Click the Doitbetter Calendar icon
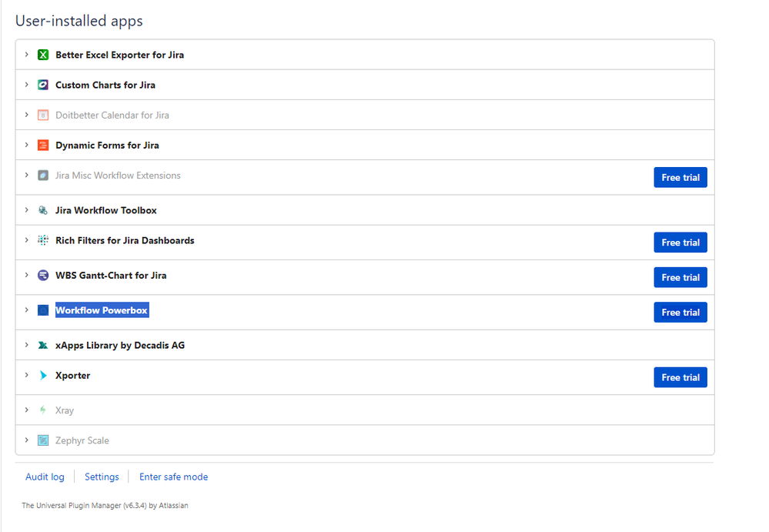This screenshot has height=532, width=769. click(43, 115)
